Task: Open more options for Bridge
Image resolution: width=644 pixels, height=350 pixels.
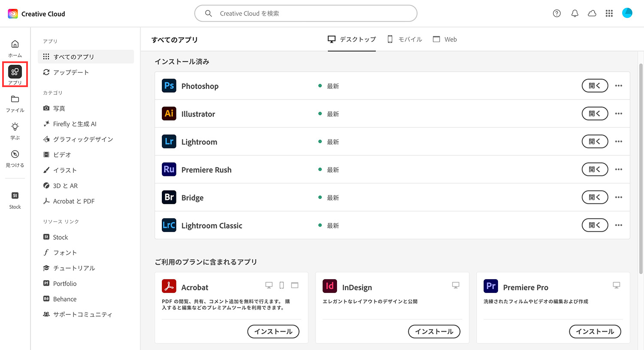Action: (618, 197)
